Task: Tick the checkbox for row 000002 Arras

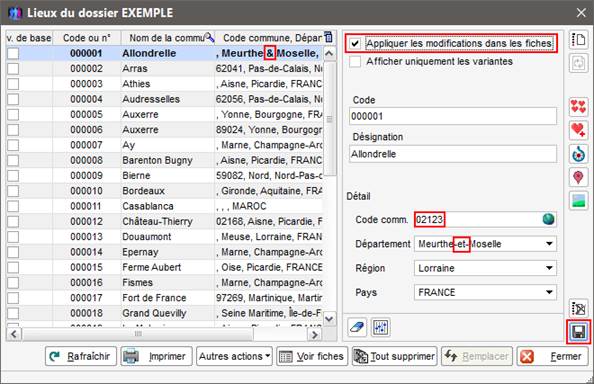Action: click(13, 69)
